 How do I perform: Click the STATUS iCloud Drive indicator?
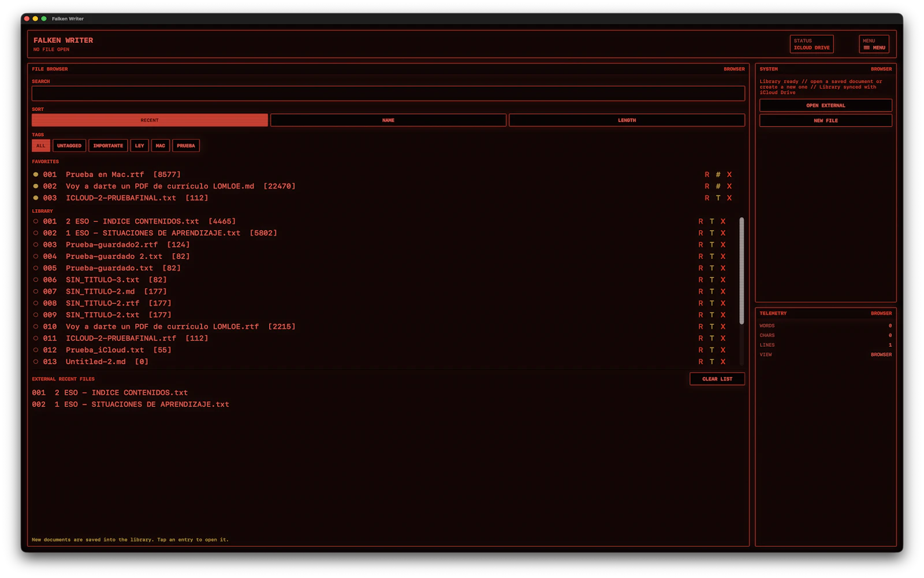[x=811, y=44]
